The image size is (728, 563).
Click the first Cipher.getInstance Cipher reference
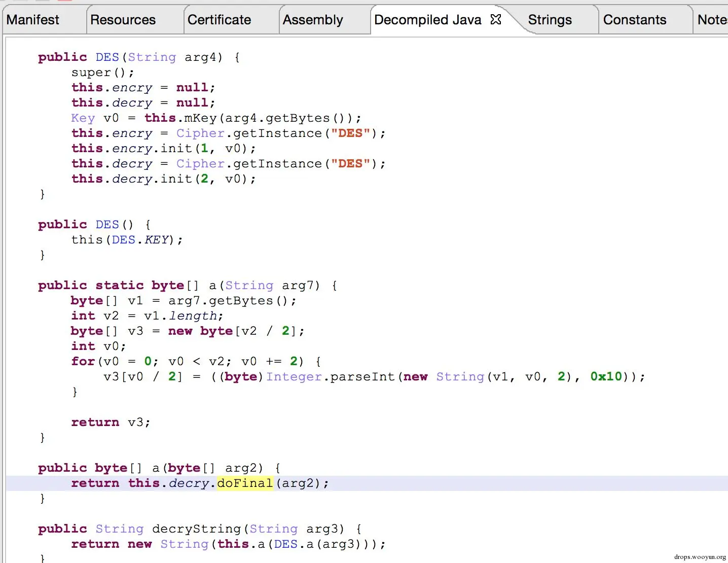click(200, 133)
